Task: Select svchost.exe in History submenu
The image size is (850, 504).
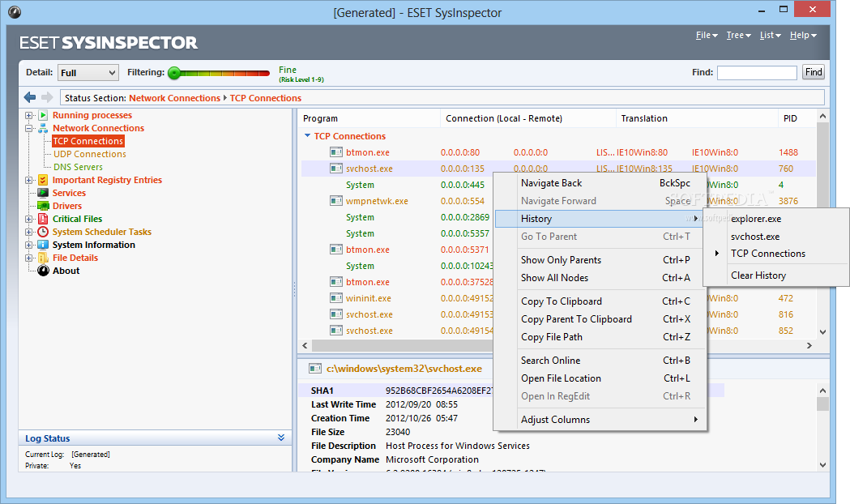Action: (776, 237)
